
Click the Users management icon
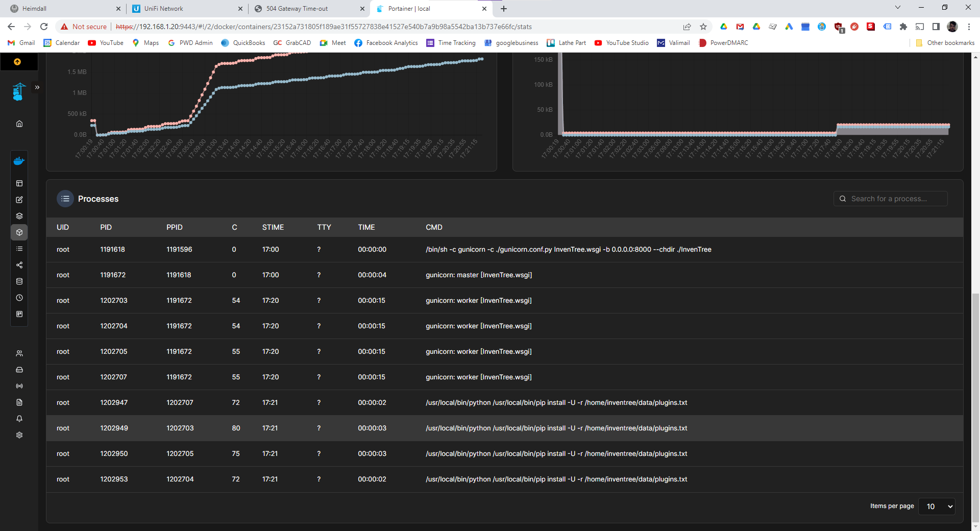tap(19, 353)
